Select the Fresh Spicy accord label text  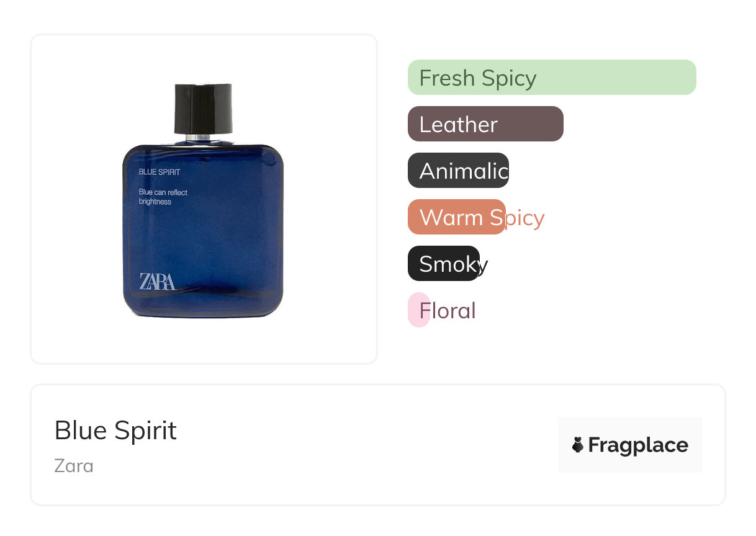point(477,78)
